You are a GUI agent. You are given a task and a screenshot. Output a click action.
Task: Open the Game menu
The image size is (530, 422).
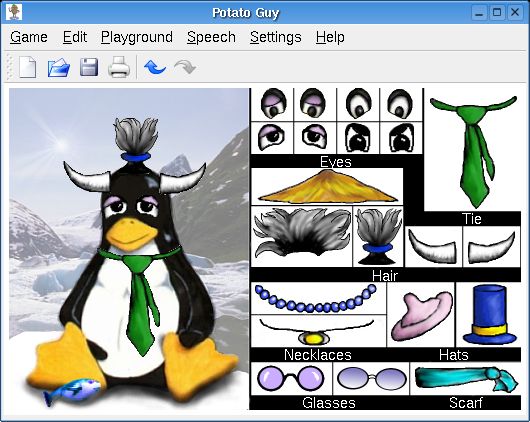pyautogui.click(x=29, y=37)
